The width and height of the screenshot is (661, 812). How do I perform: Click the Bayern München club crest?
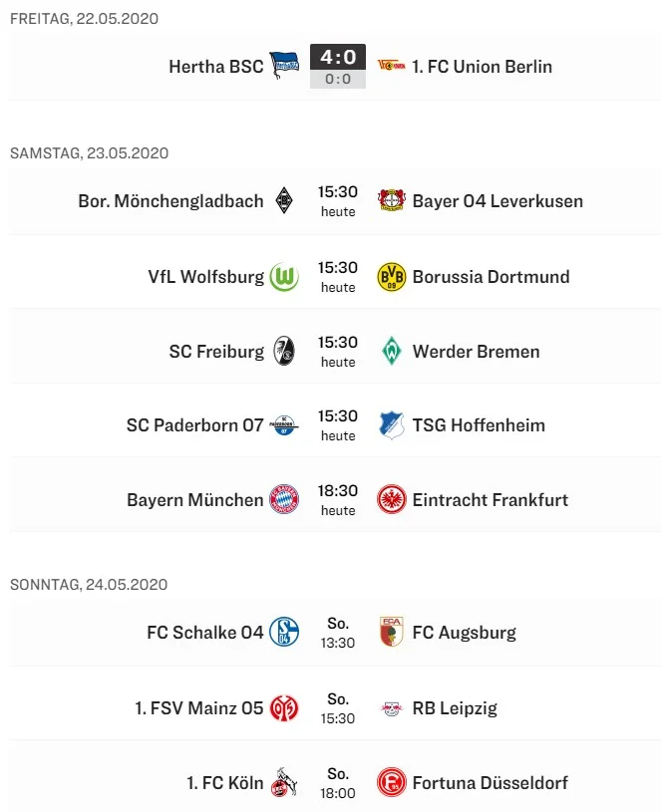pyautogui.click(x=284, y=500)
